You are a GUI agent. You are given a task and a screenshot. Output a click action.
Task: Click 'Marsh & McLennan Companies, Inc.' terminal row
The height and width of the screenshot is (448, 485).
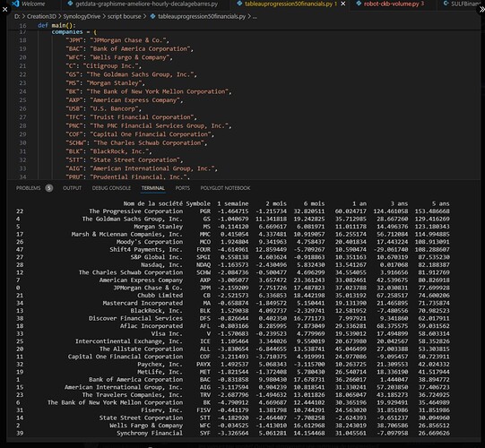127,235
